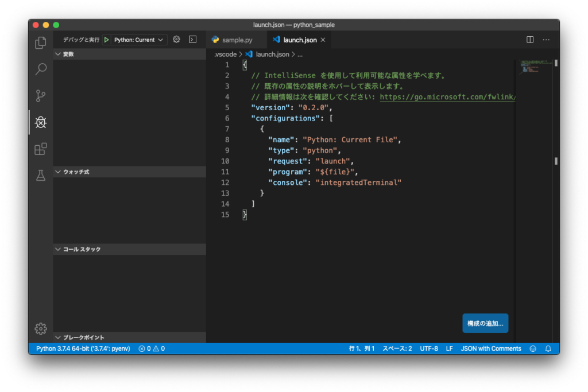Viewport: 588px width, 392px height.
Task: Open the editor more actions ellipsis
Action: tap(546, 39)
